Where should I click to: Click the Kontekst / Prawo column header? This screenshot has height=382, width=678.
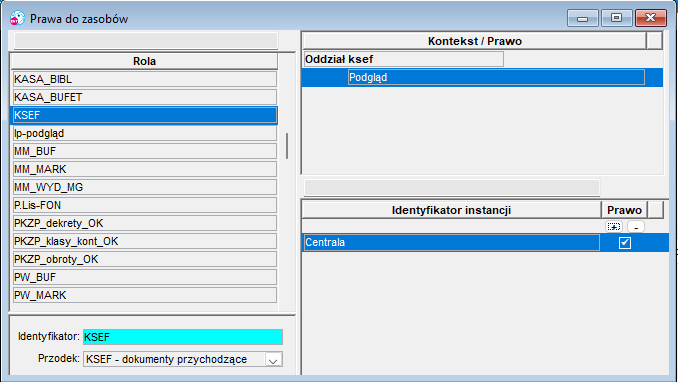[x=474, y=41]
